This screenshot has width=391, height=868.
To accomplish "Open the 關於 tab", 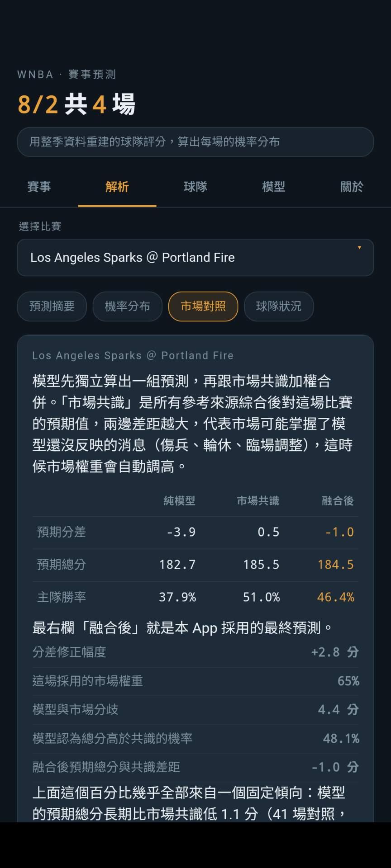I will 352,187.
